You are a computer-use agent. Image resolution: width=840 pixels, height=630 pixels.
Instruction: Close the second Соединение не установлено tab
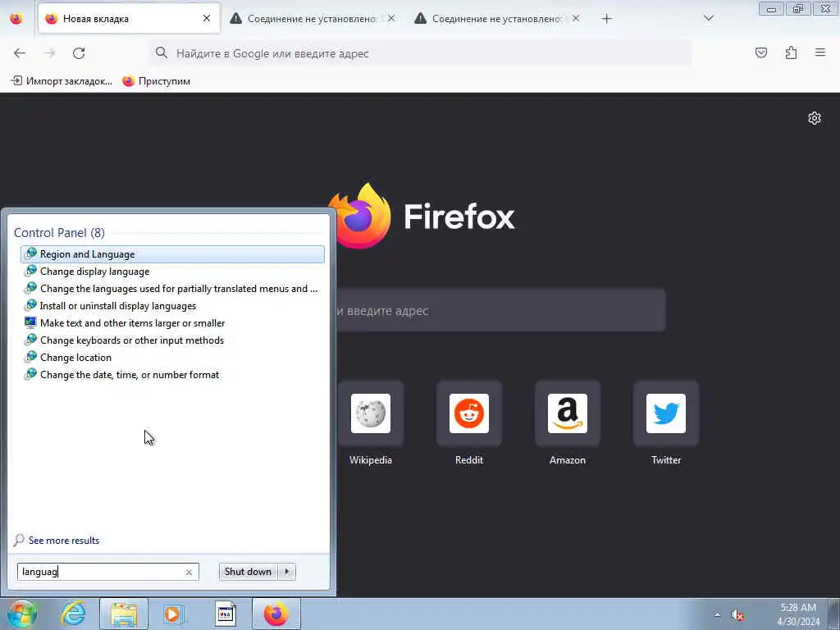(x=576, y=19)
